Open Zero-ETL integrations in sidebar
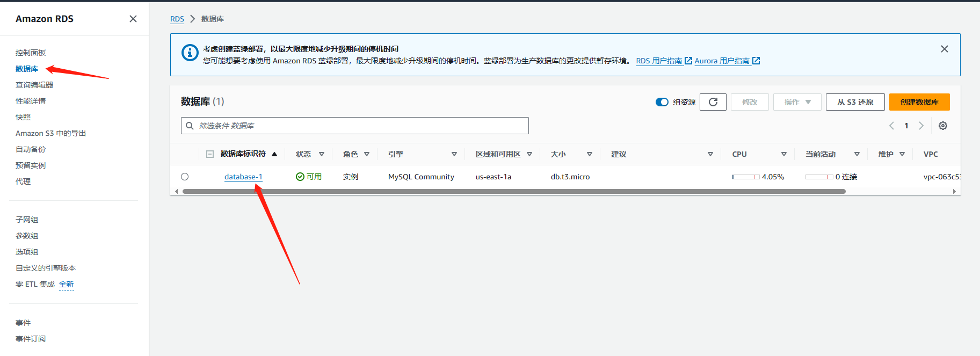This screenshot has width=980, height=356. tap(35, 284)
